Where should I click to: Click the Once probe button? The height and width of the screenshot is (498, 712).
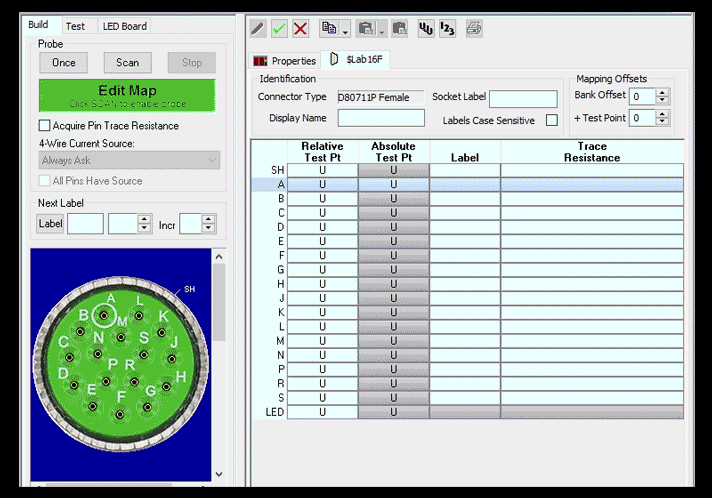(x=64, y=62)
